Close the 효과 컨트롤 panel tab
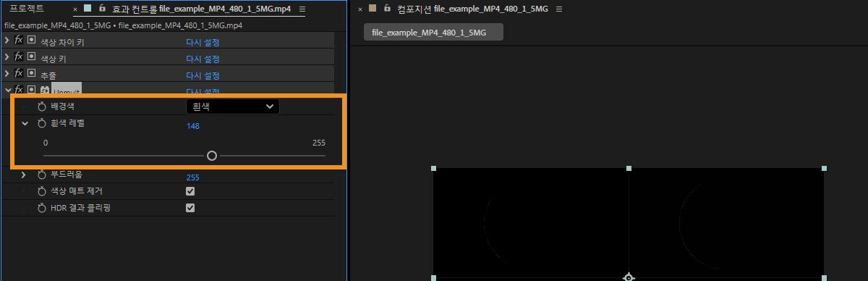This screenshot has height=281, width=868. click(75, 9)
